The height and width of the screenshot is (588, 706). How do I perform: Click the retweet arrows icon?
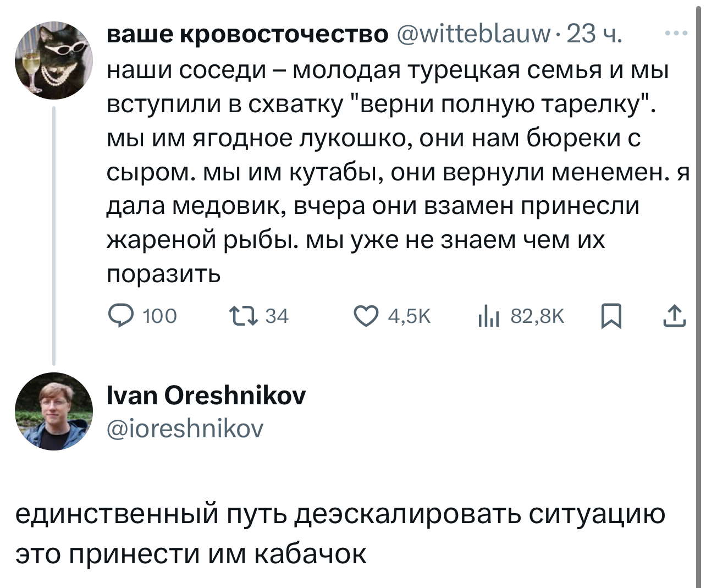pyautogui.click(x=243, y=316)
